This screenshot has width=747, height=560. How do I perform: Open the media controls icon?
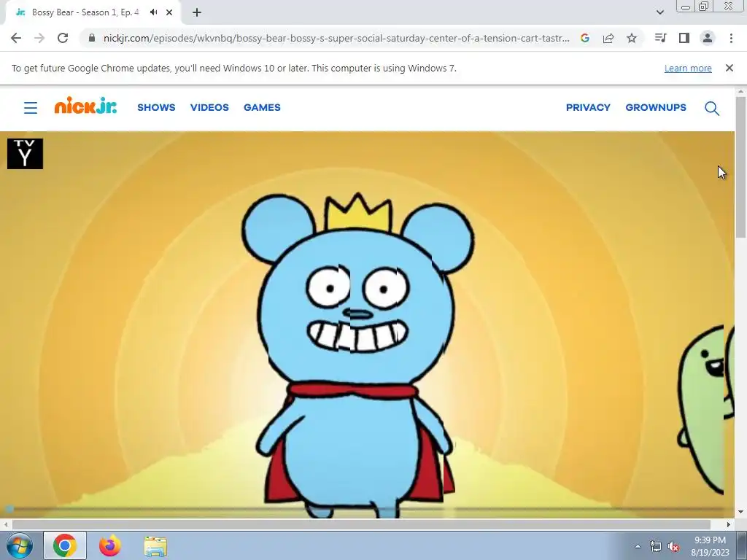coord(660,38)
